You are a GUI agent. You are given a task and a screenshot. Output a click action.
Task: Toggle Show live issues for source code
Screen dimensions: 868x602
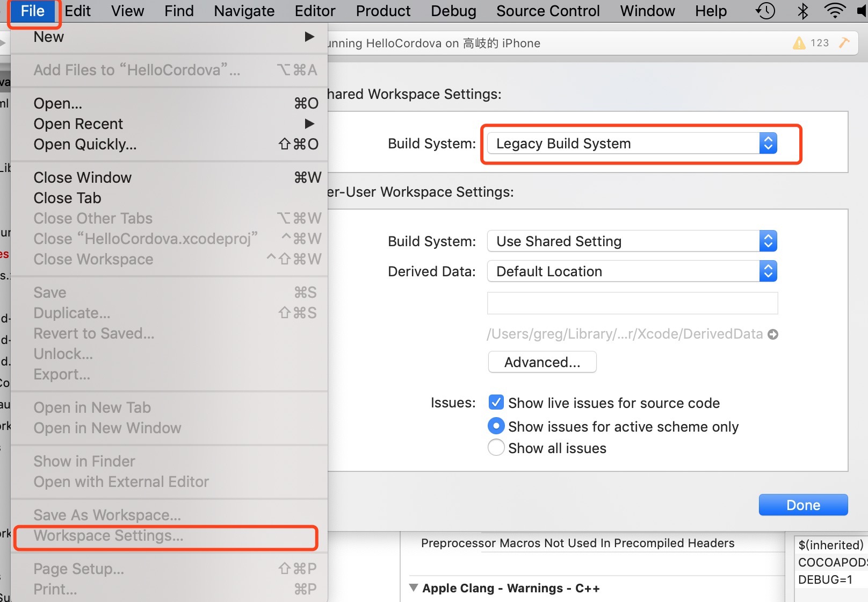coord(496,403)
